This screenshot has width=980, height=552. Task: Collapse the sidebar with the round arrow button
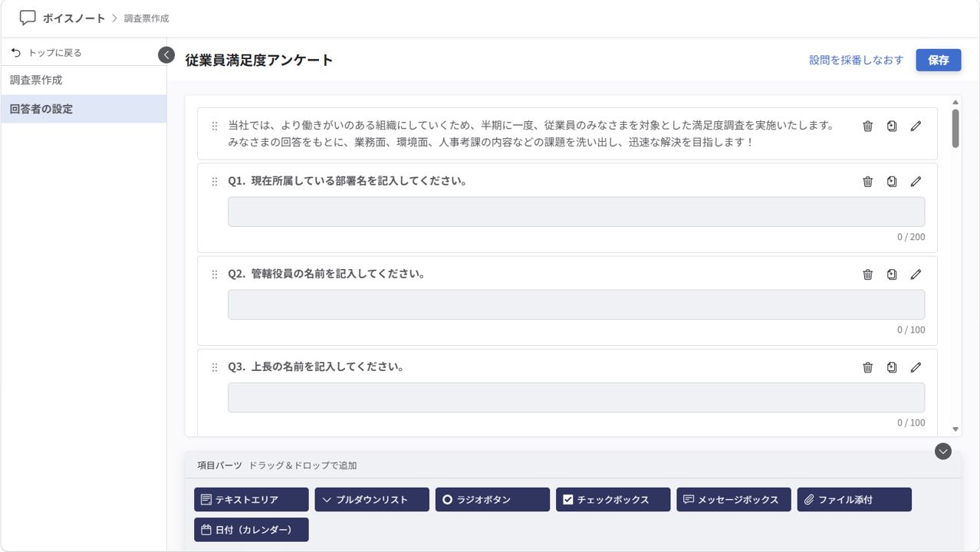(166, 55)
